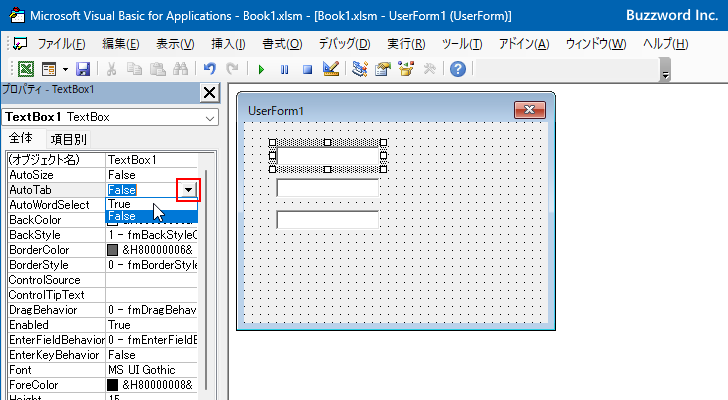Open the Insert UserForm dropdown arrow

coord(65,70)
